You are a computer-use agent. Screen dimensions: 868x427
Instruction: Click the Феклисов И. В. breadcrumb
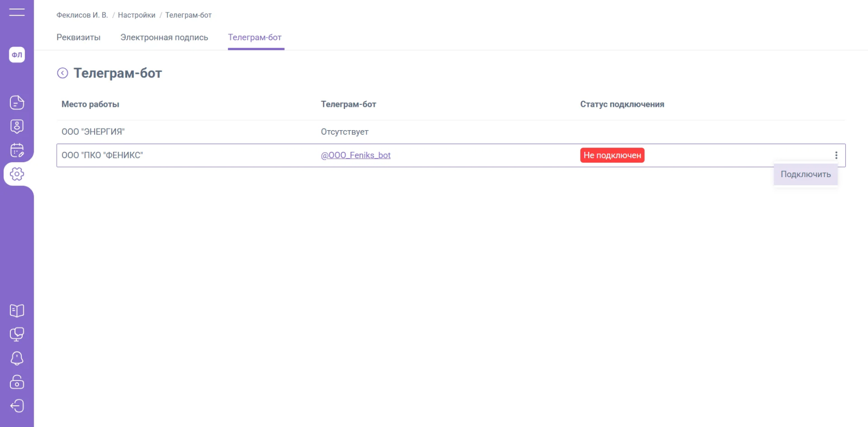(82, 15)
